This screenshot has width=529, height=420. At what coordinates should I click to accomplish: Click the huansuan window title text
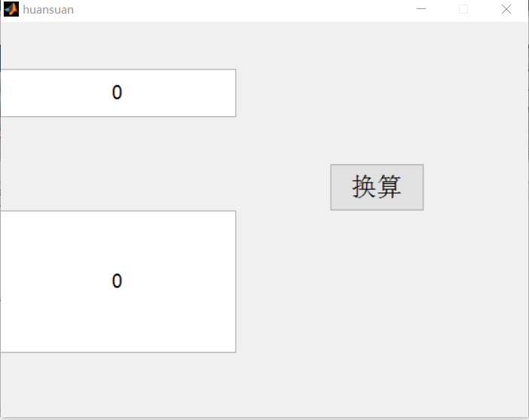[48, 10]
